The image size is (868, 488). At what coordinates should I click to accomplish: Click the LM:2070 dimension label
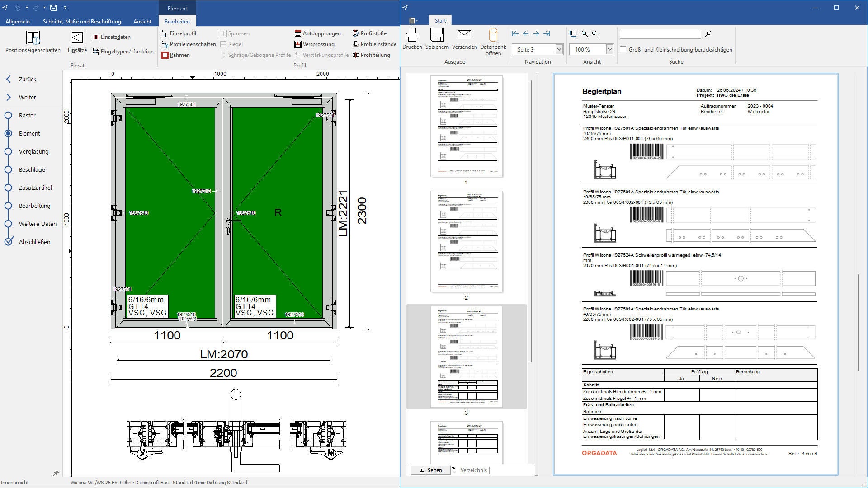(x=224, y=354)
